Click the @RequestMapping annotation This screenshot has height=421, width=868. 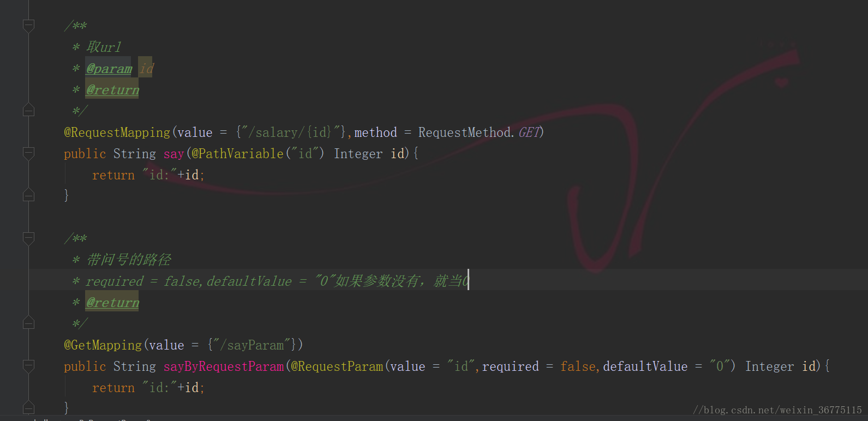117,133
